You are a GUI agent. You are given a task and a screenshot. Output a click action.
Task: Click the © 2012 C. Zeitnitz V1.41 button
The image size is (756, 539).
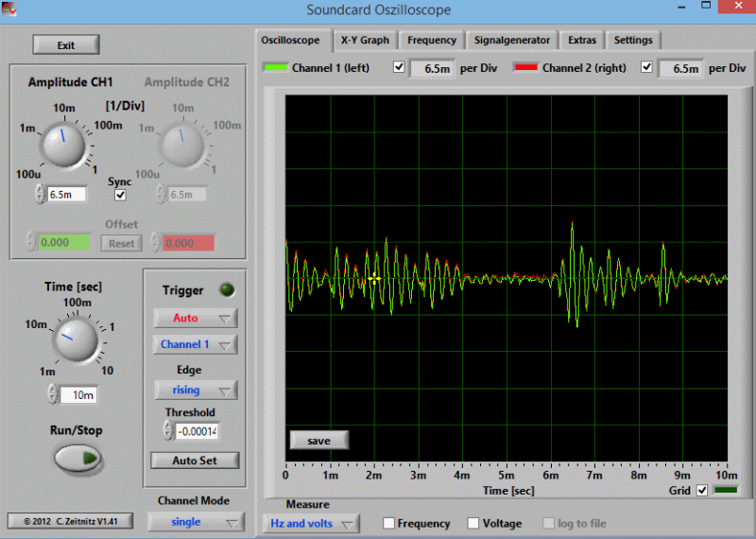pyautogui.click(x=70, y=521)
